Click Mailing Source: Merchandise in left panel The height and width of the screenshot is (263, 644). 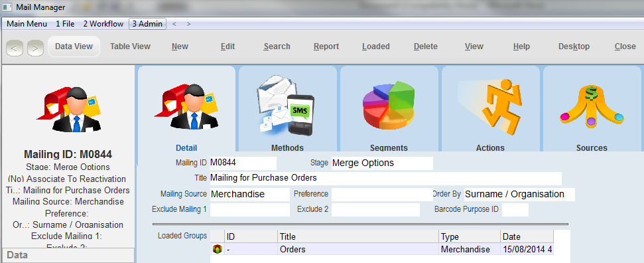tap(68, 202)
